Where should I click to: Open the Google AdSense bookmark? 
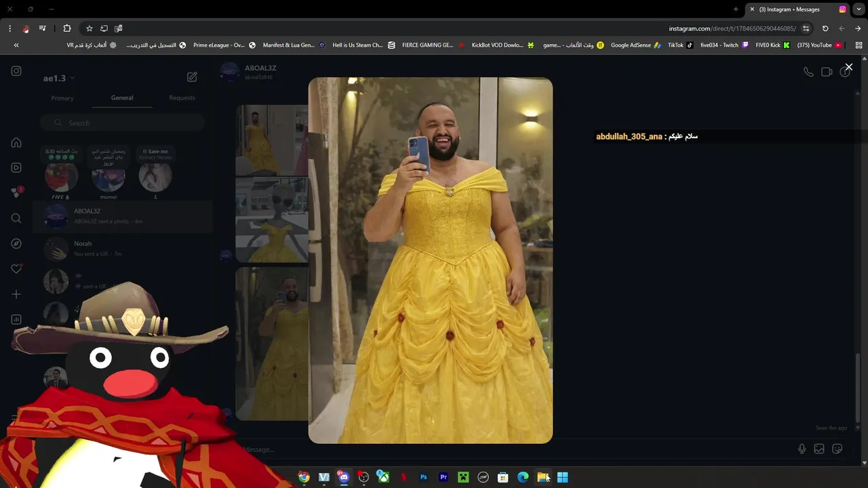coord(636,45)
